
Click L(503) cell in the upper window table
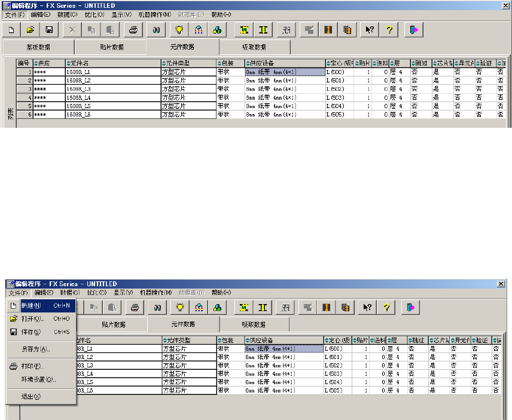pyautogui.click(x=340, y=97)
